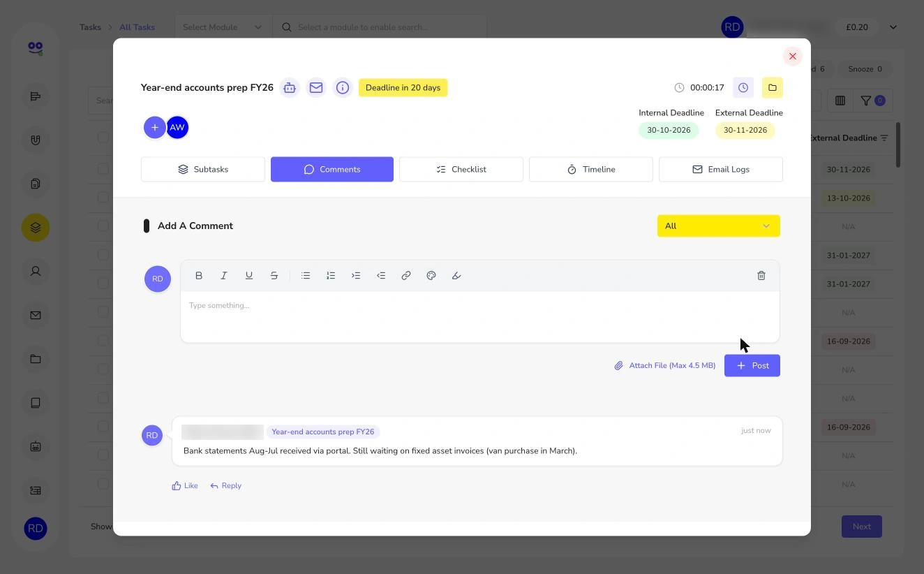Open the column chooser icon behind the dialog

pyautogui.click(x=840, y=101)
